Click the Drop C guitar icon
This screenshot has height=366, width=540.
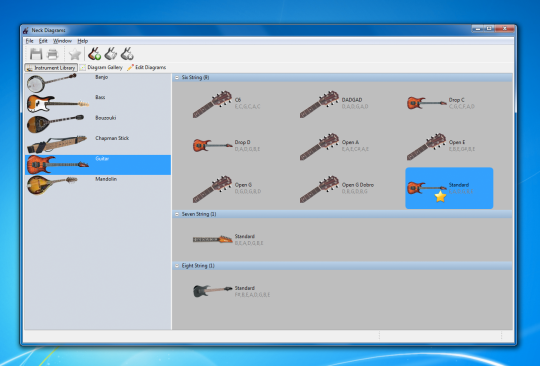pyautogui.click(x=426, y=103)
